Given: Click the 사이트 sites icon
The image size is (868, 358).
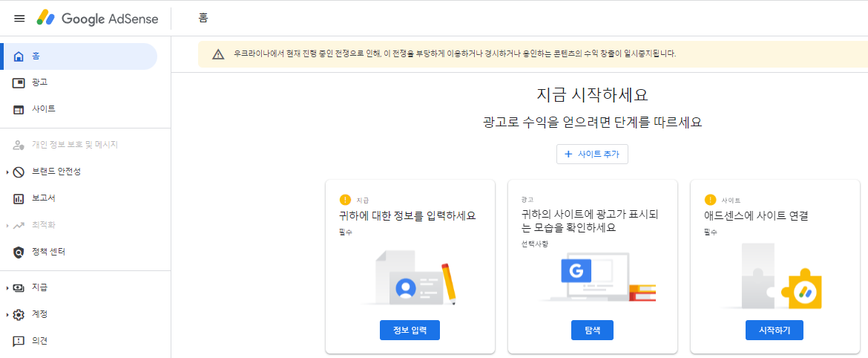Looking at the screenshot, I should [19, 110].
